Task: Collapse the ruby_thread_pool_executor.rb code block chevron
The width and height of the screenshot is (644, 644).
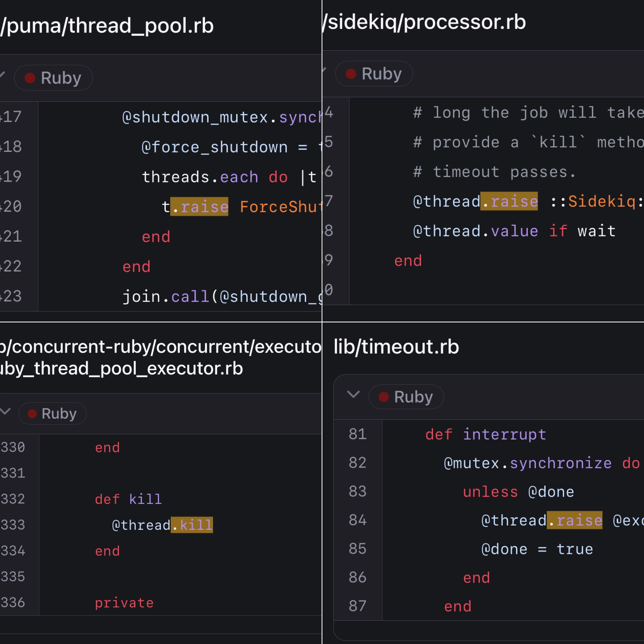Action: [x=5, y=411]
